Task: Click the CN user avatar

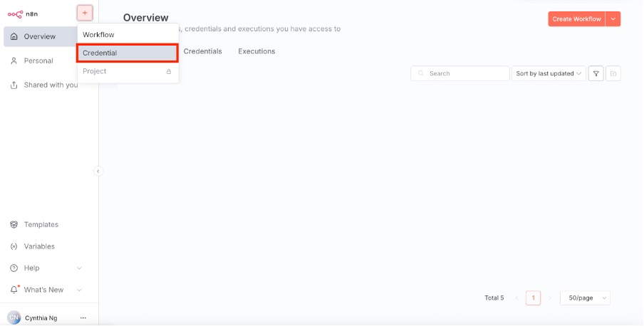Action: click(14, 317)
